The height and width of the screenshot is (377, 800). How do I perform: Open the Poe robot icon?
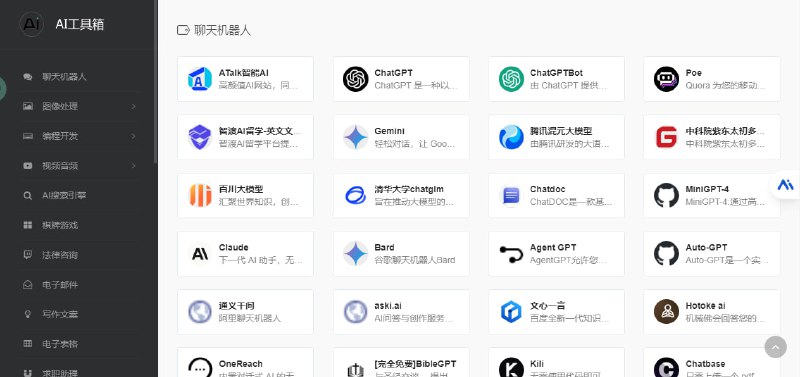666,79
